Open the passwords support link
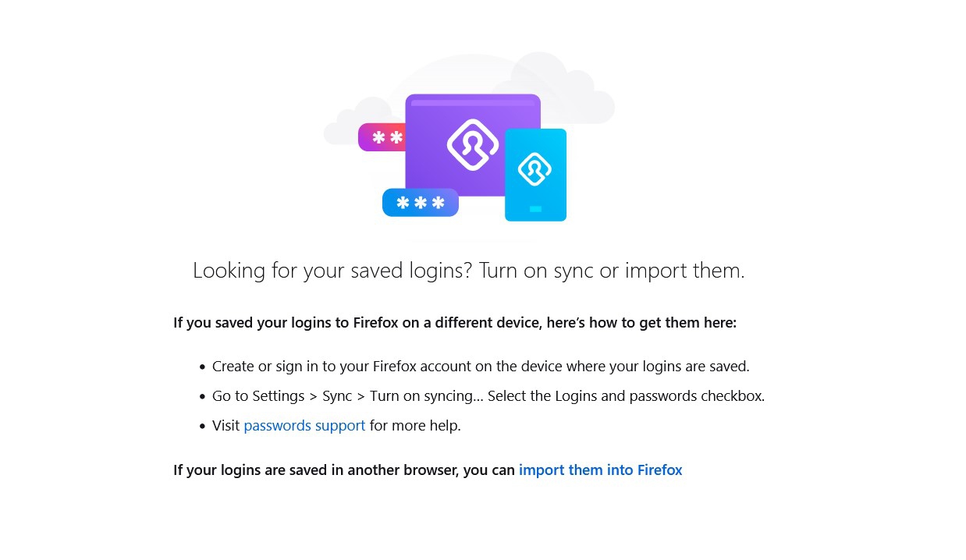966x560 pixels. click(x=304, y=426)
